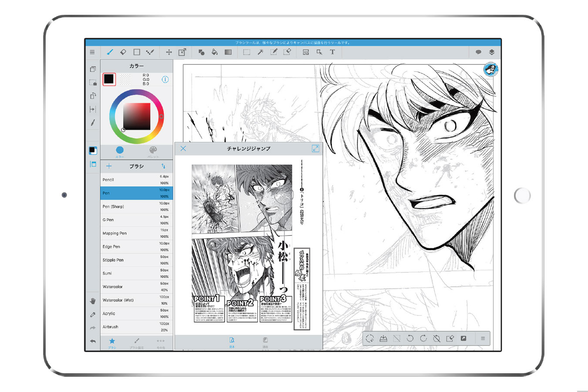Switch to the カラー color wheel tab
The image size is (588, 392).
pyautogui.click(x=120, y=152)
